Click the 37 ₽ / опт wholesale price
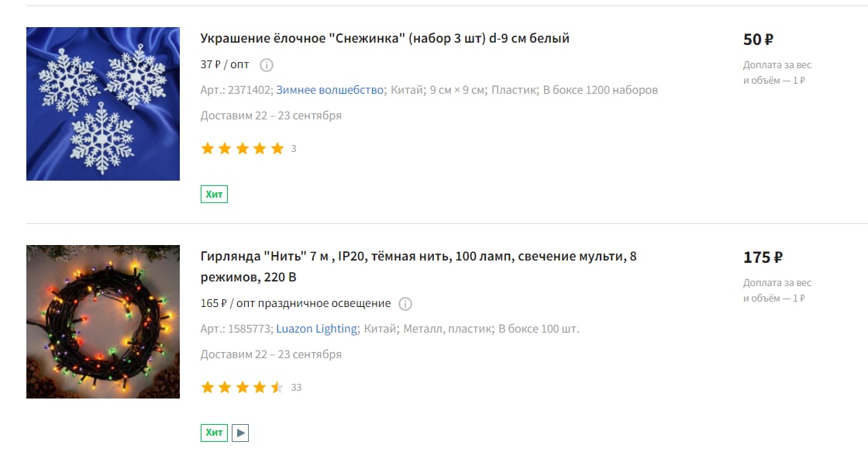This screenshot has width=868, height=459. click(225, 65)
